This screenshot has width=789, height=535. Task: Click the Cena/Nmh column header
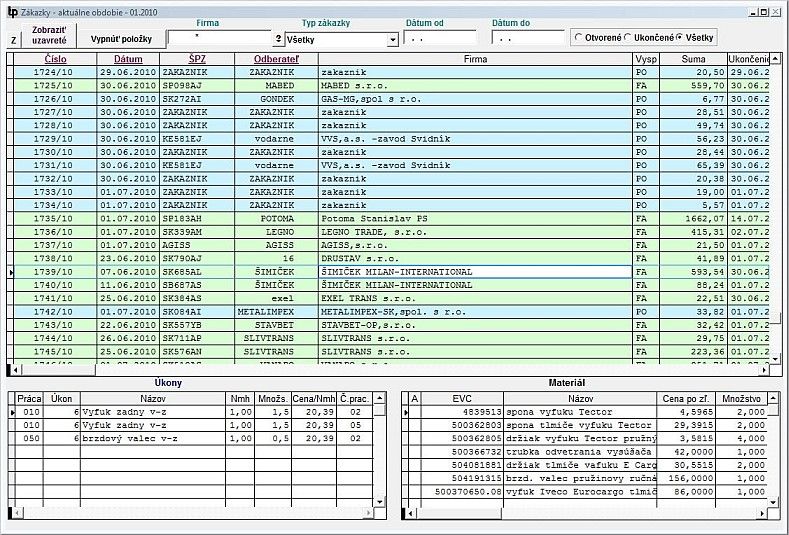pyautogui.click(x=313, y=399)
